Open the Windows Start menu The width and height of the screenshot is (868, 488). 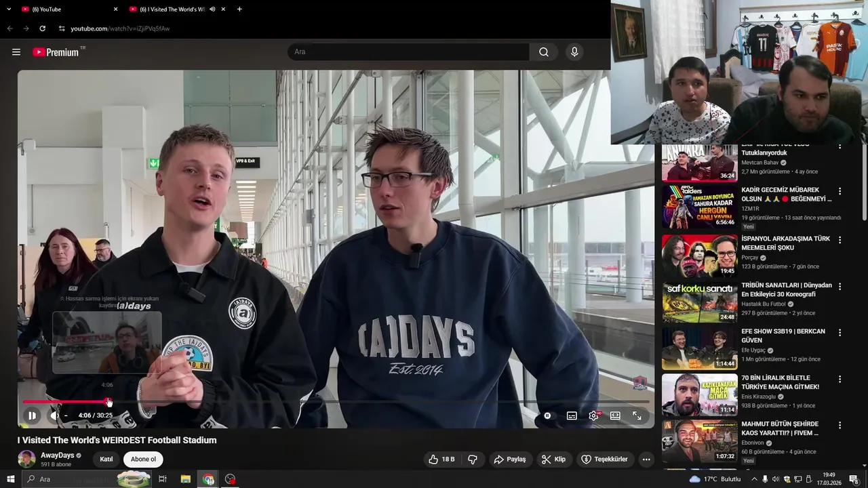coord(10,479)
